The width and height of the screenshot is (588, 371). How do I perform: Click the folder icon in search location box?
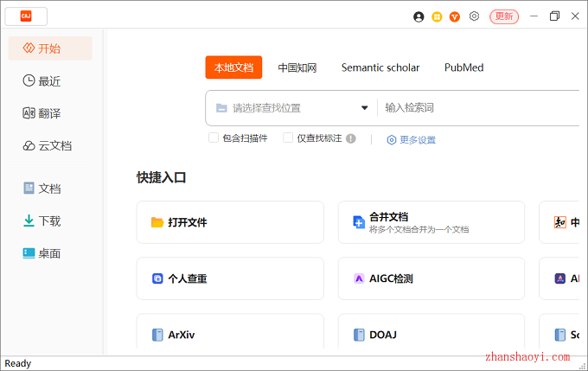pyautogui.click(x=221, y=108)
